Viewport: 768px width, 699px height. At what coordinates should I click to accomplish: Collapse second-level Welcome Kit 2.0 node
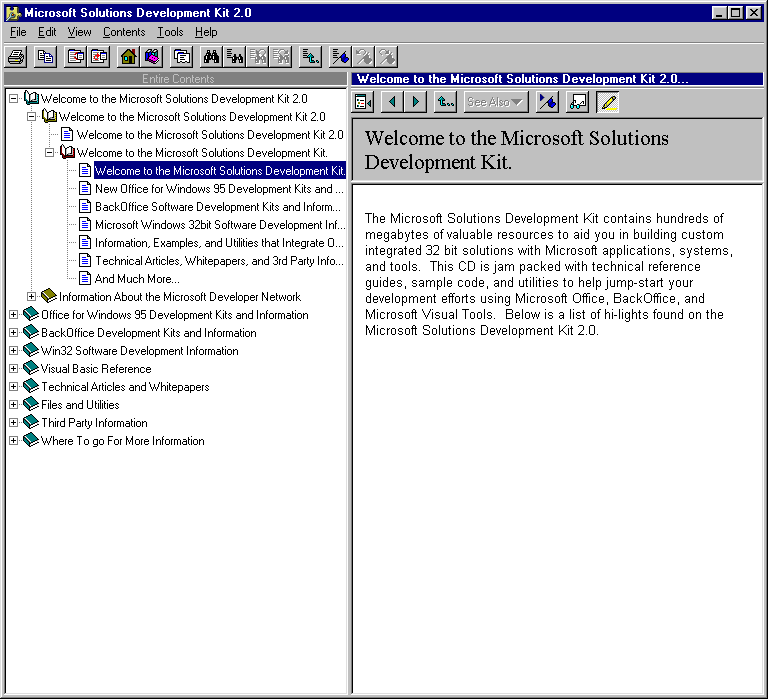[31, 117]
